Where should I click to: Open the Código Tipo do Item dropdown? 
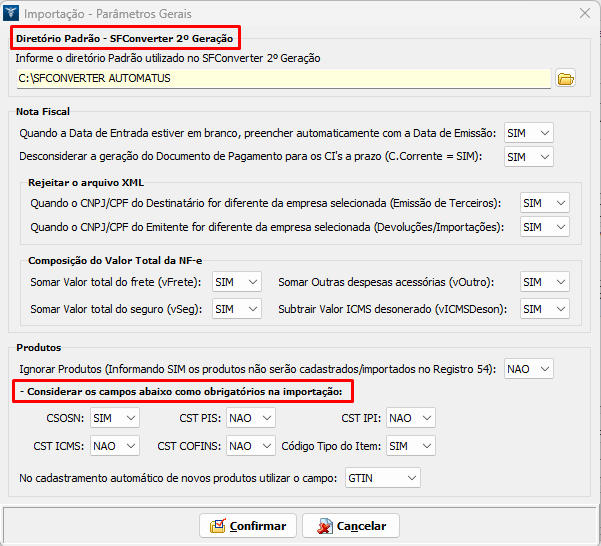(x=410, y=446)
